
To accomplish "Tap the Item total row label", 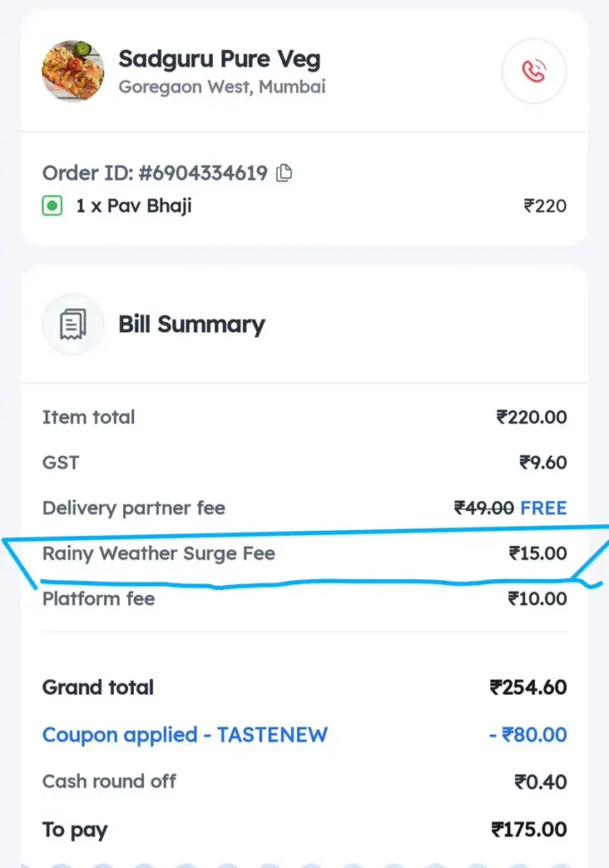I will (89, 417).
